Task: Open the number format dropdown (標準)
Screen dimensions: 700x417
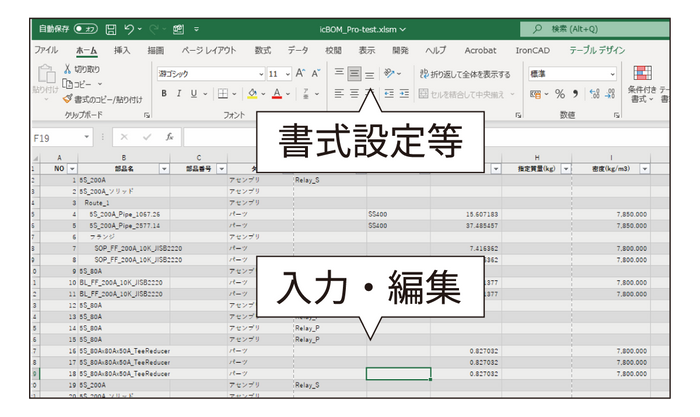Action: [565, 73]
